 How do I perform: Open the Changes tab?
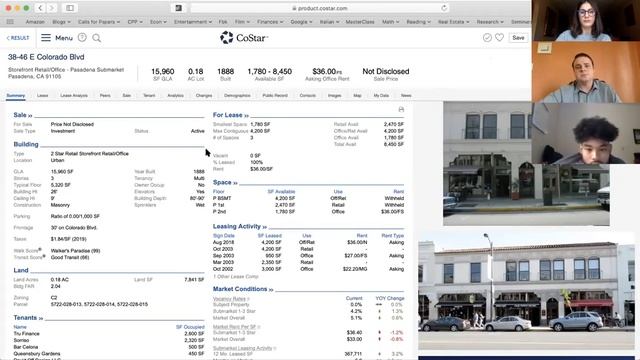coord(204,95)
